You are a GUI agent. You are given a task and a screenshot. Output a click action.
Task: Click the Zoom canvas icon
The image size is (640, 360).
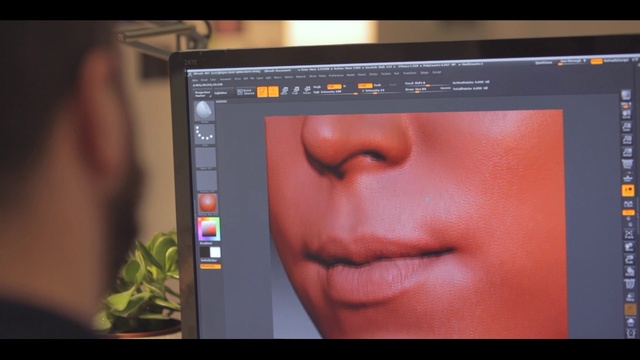pyautogui.click(x=627, y=127)
